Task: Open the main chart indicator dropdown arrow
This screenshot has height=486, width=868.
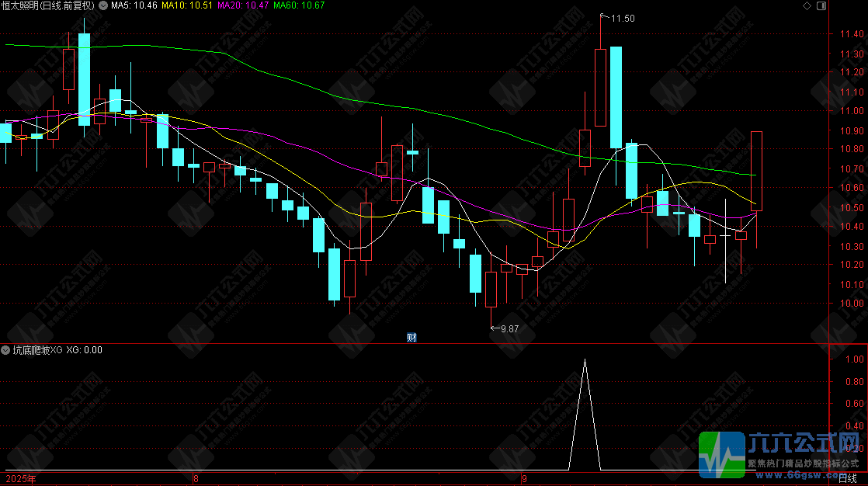Action: [x=103, y=5]
